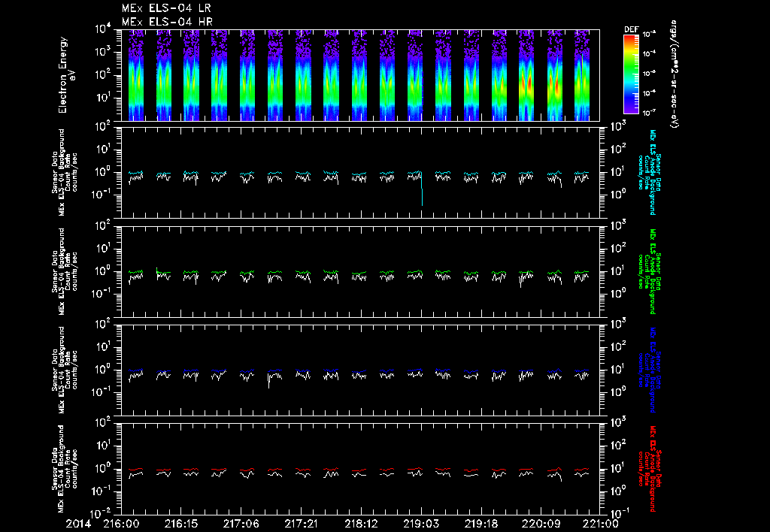This screenshot has width=770, height=532.
Task: Click the cyan anode background count rate label
Action: [x=649, y=172]
